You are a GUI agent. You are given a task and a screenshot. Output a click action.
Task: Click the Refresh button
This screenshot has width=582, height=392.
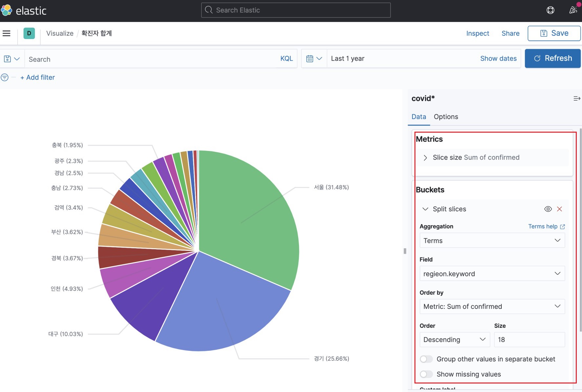click(x=553, y=58)
